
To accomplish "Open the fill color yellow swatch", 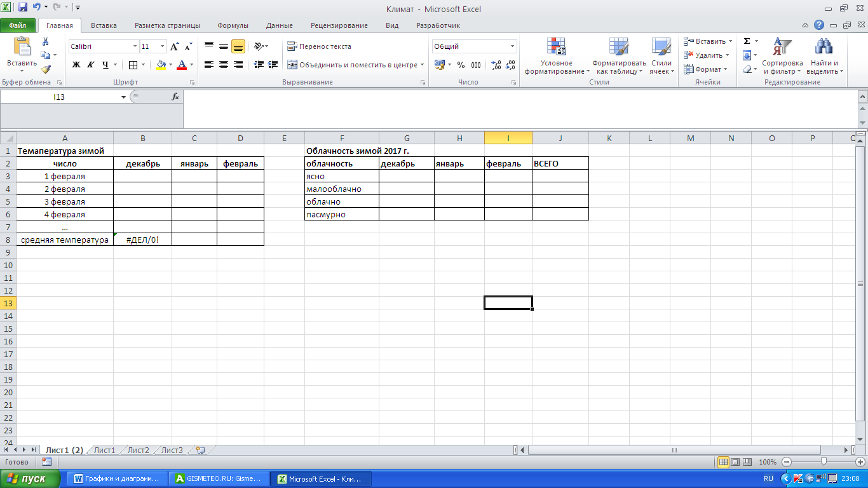I will (x=161, y=65).
